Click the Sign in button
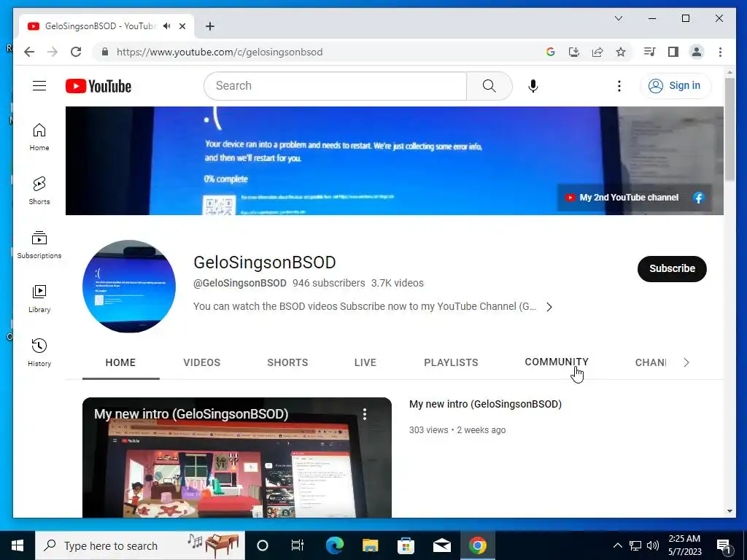Viewport: 747px width, 560px height. [676, 86]
